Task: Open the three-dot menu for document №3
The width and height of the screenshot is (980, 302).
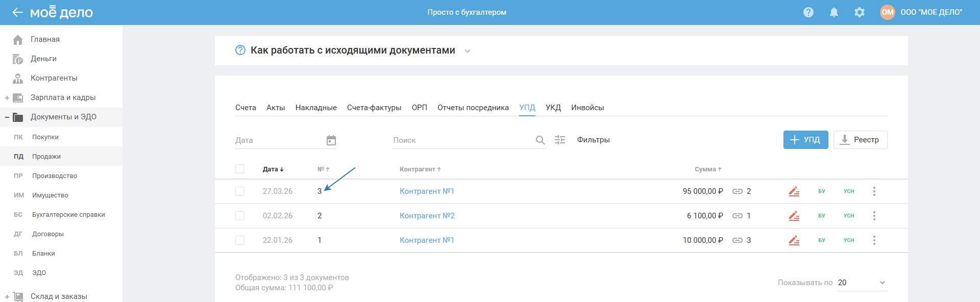Action: tap(874, 191)
